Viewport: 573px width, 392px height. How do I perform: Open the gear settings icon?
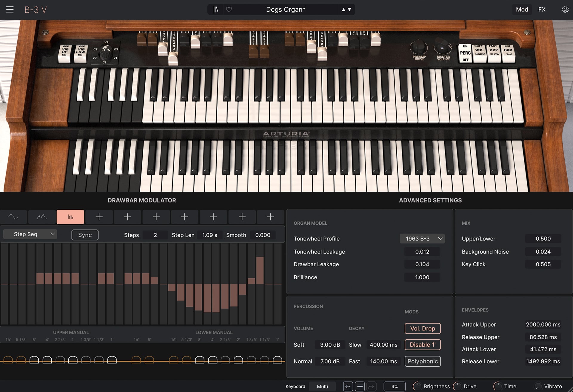coord(565,10)
